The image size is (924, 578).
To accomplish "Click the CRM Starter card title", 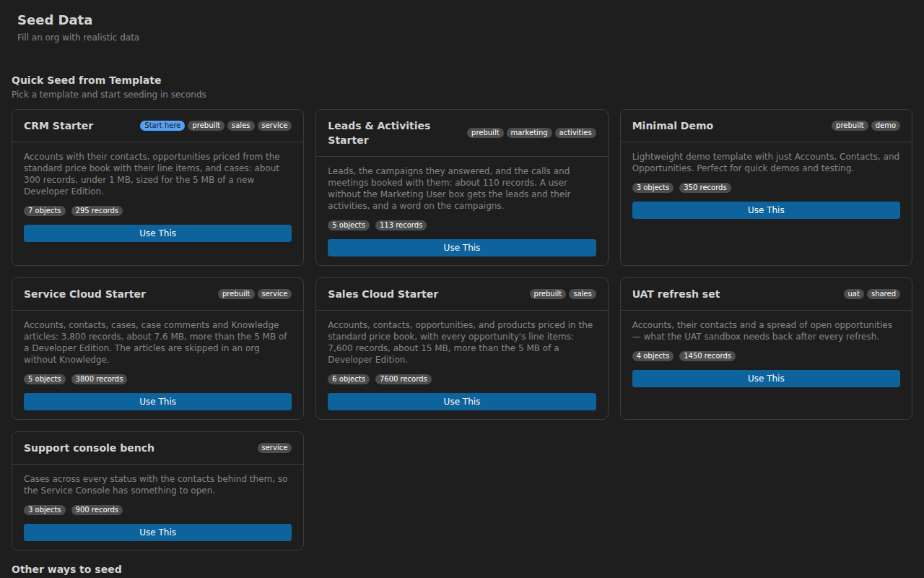I will point(58,126).
